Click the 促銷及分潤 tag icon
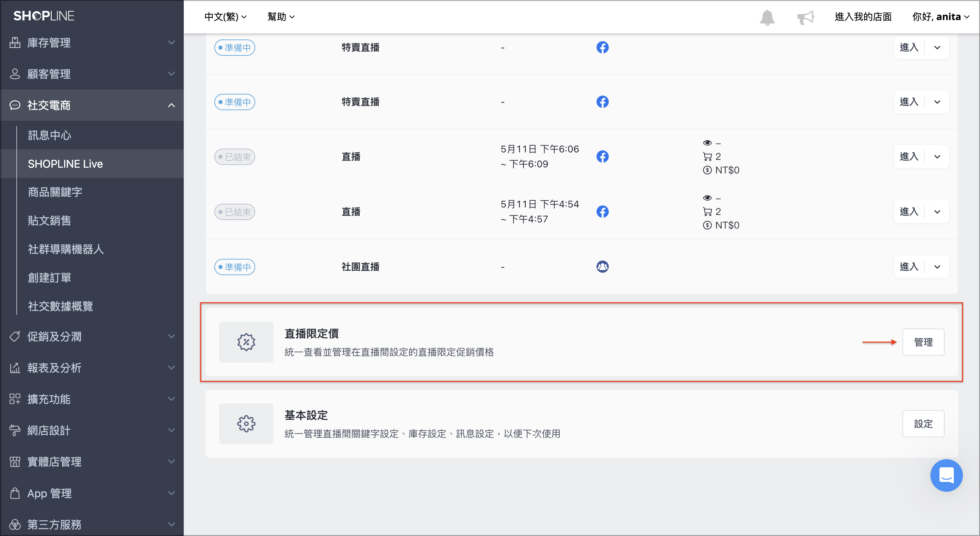The image size is (980, 536). tap(15, 336)
